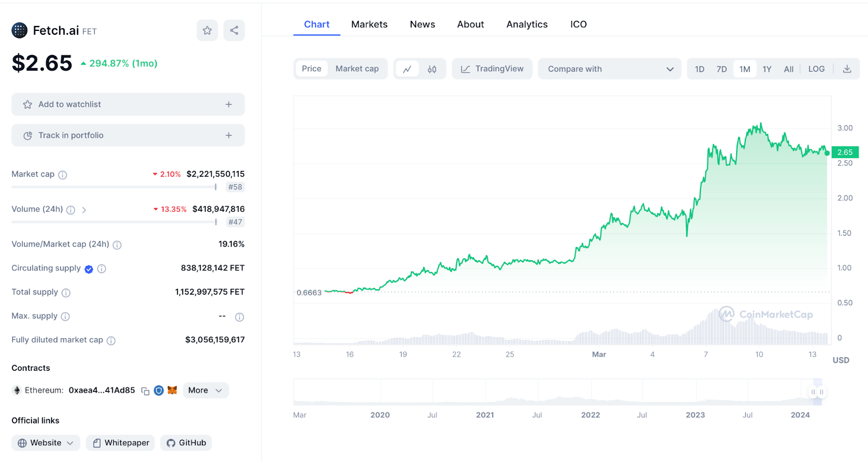The width and height of the screenshot is (868, 462).
Task: Click the right pause handle on range slider
Action: tap(821, 392)
